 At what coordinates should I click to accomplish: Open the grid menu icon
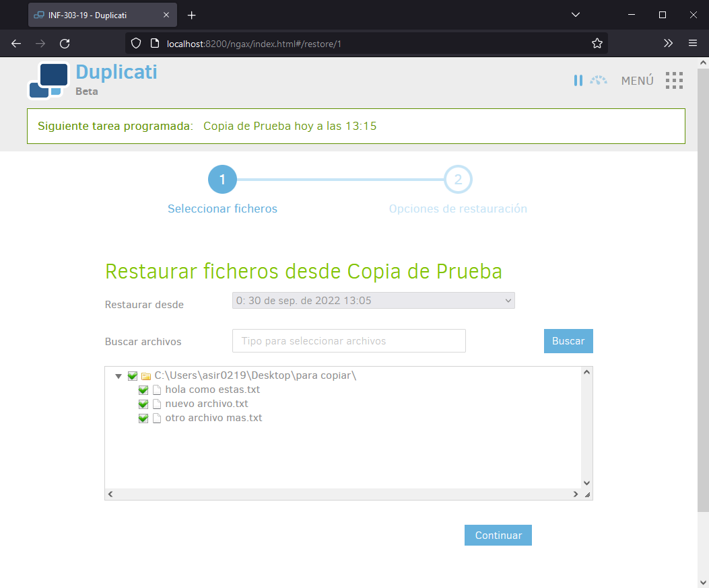674,81
